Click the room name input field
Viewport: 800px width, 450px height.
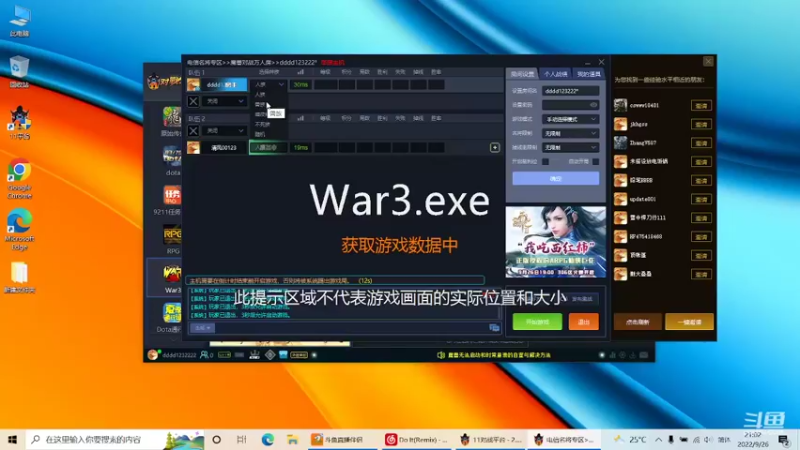pyautogui.click(x=570, y=91)
